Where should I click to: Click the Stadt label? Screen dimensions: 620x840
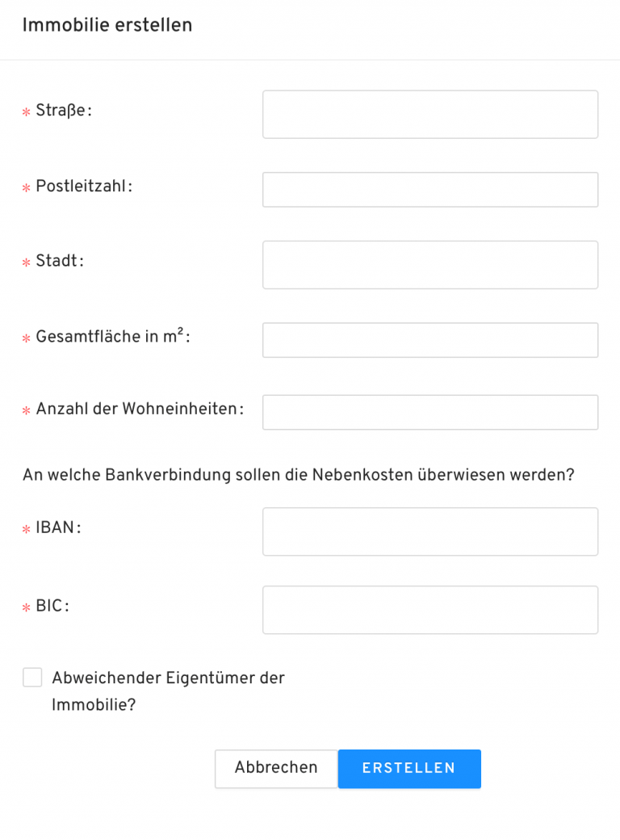pos(60,261)
